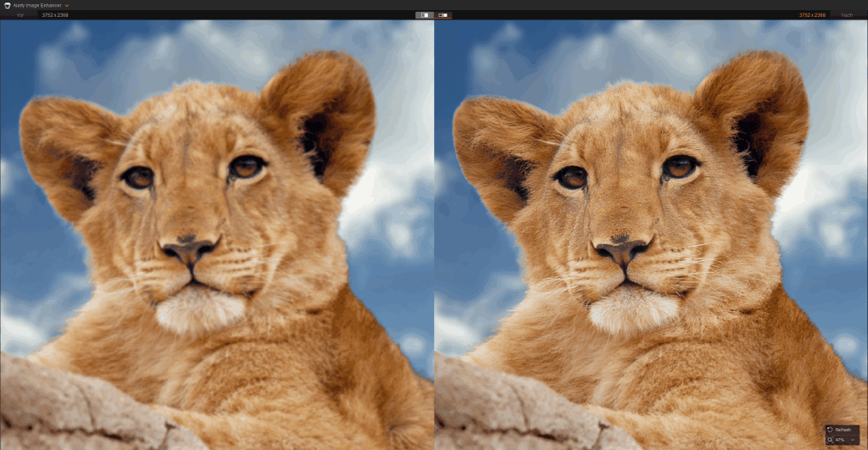The width and height of the screenshot is (868, 450).
Task: Click the orange output dimensions 3752 x 2368
Action: tap(812, 15)
